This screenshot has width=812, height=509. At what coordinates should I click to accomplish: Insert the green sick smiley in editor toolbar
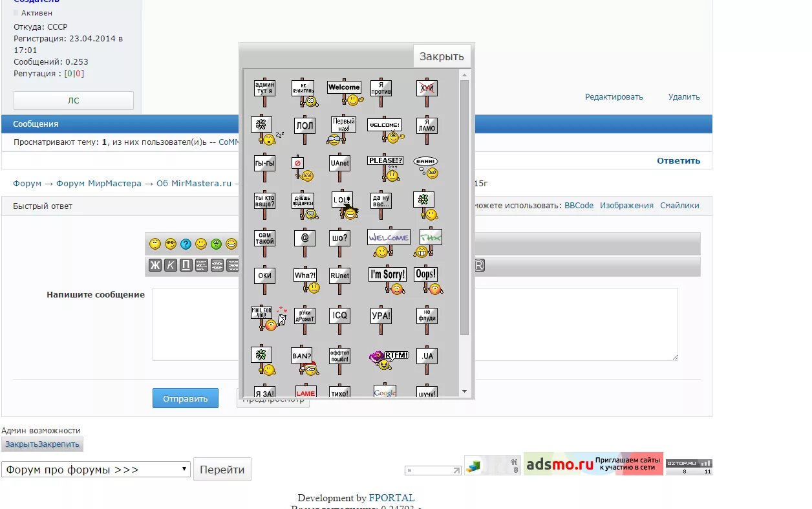(x=217, y=244)
